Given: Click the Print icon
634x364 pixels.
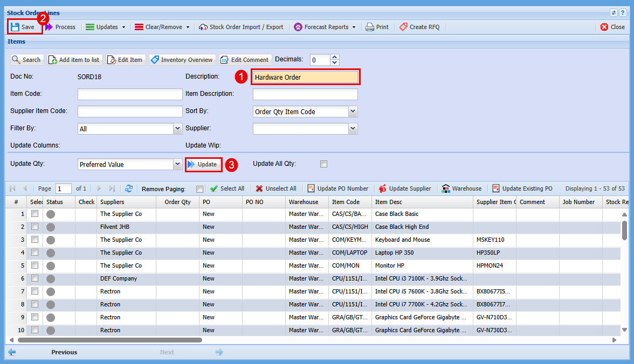Looking at the screenshot, I should [x=370, y=27].
